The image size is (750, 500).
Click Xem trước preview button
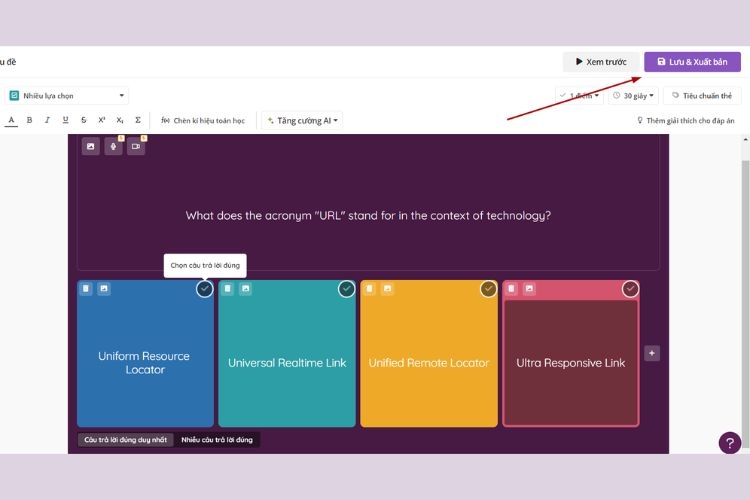click(x=601, y=62)
